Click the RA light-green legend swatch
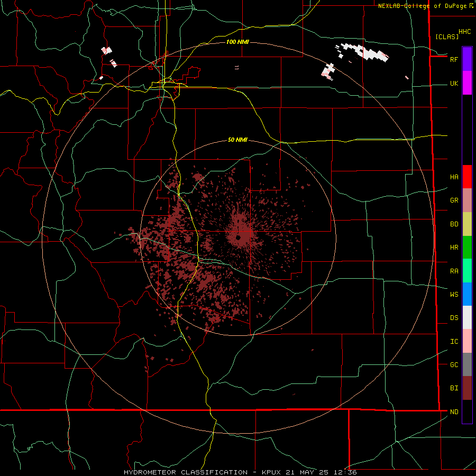 coord(467,271)
